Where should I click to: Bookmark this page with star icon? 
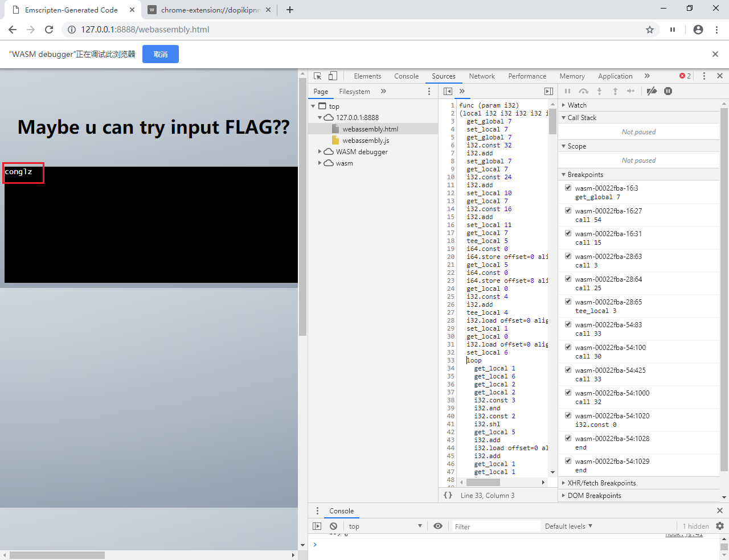click(x=650, y=30)
